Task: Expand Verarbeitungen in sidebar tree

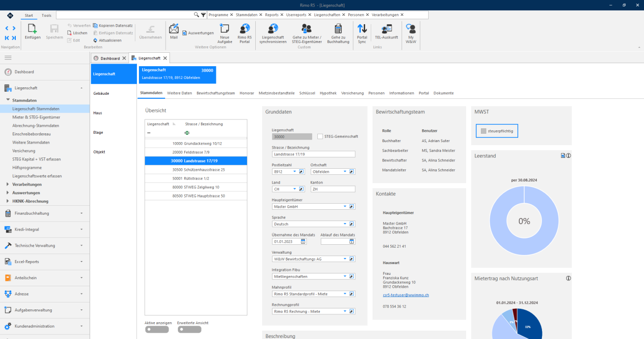Action: 7,184
